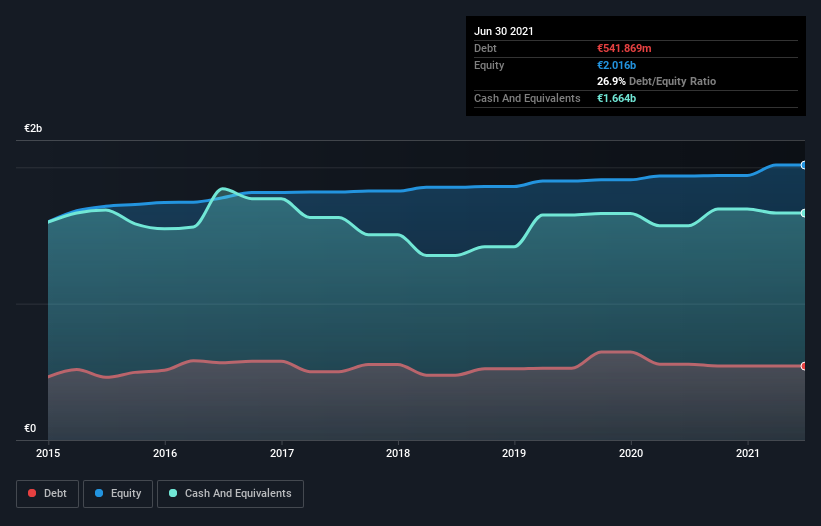Toggle the Debt series legend button
The width and height of the screenshot is (821, 526).
[47, 494]
